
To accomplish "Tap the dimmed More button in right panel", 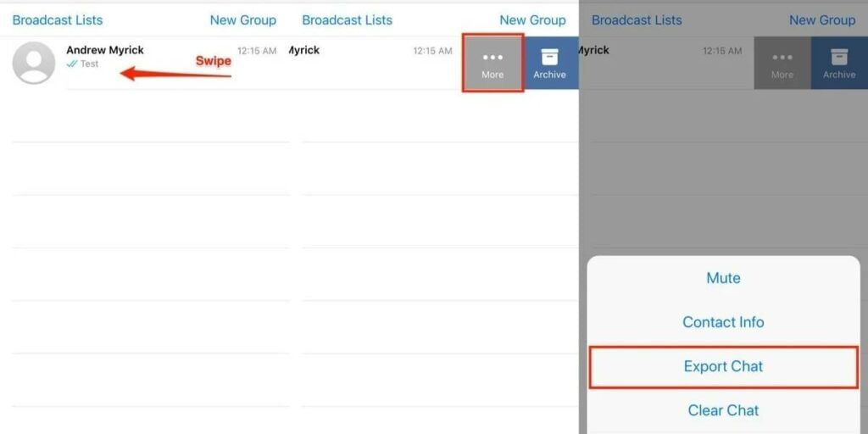I will 782,63.
